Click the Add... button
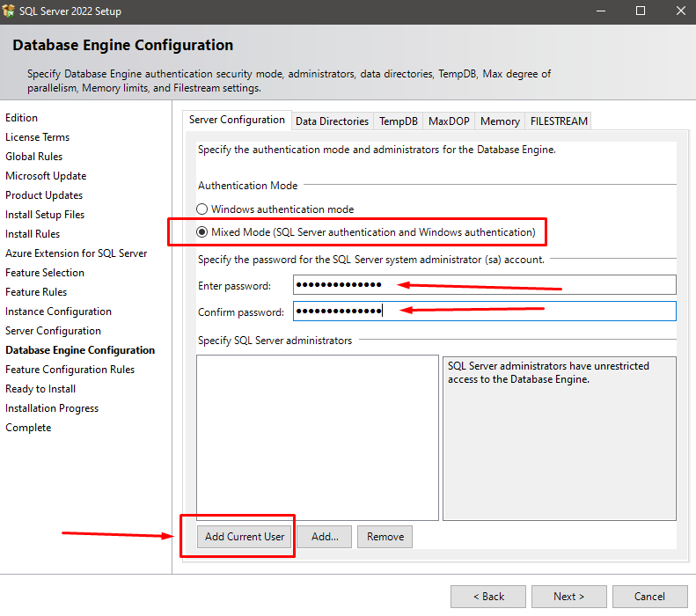This screenshot has height=616, width=696. point(325,537)
